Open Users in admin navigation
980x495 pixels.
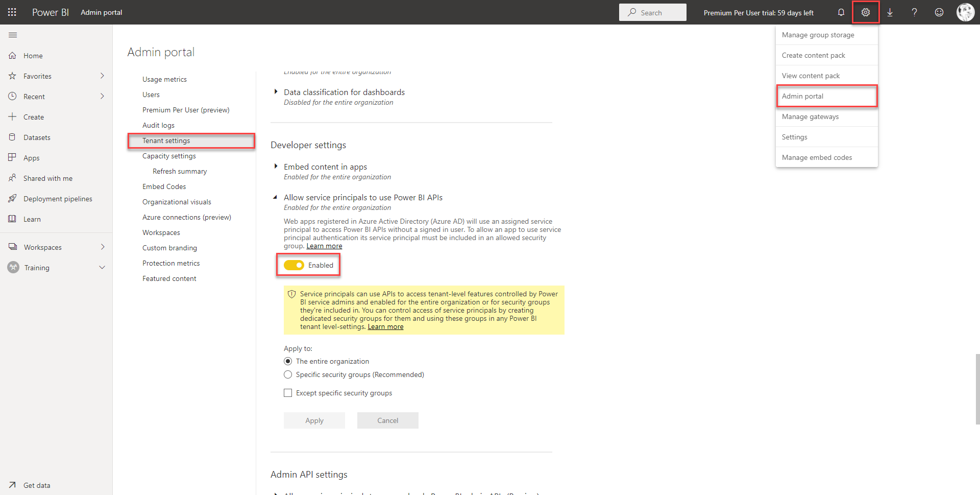151,95
